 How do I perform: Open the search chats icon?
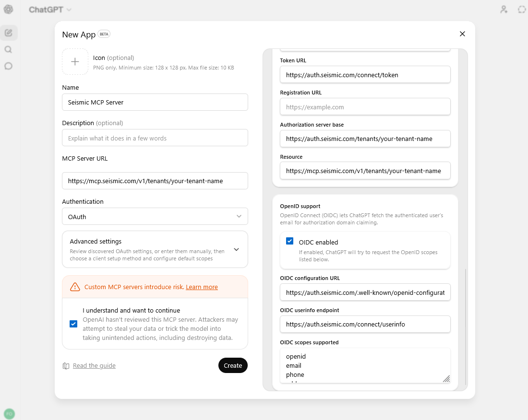pyautogui.click(x=9, y=49)
